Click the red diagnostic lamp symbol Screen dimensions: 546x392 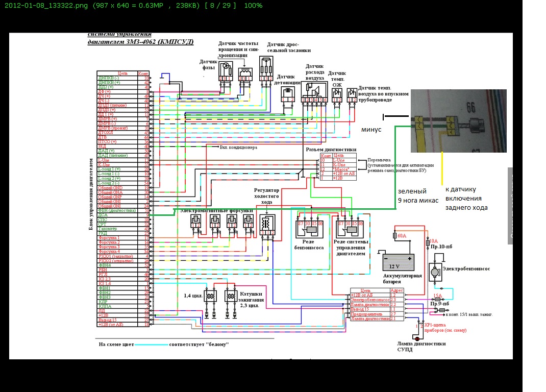417,339
